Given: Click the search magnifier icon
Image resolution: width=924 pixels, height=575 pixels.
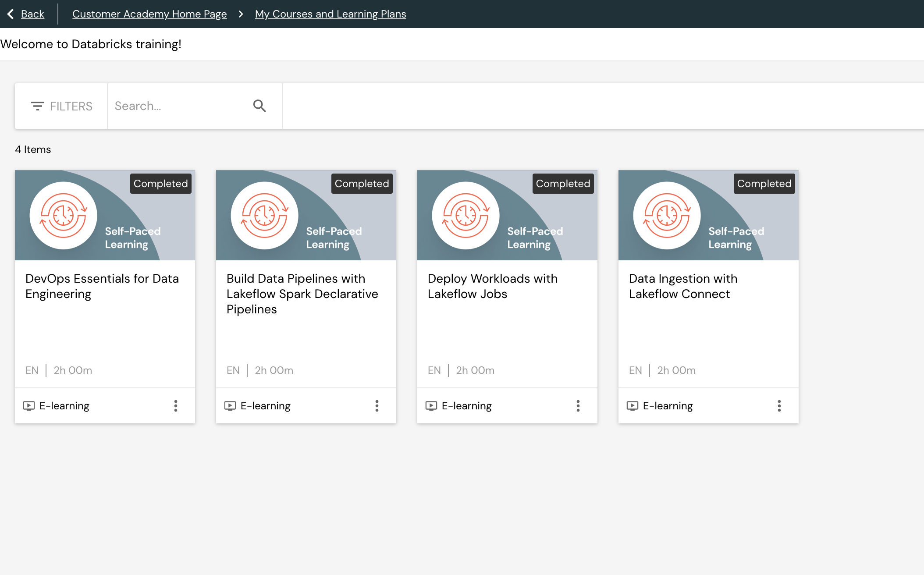Looking at the screenshot, I should 259,106.
